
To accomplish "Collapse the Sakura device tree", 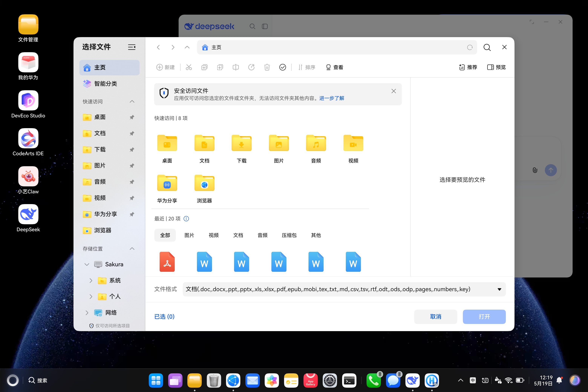I will (x=87, y=264).
